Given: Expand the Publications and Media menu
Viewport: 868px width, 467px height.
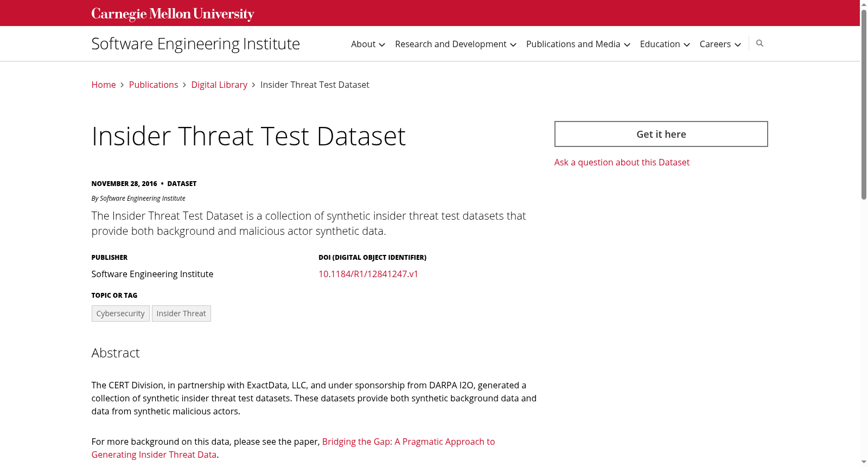Looking at the screenshot, I should (578, 44).
